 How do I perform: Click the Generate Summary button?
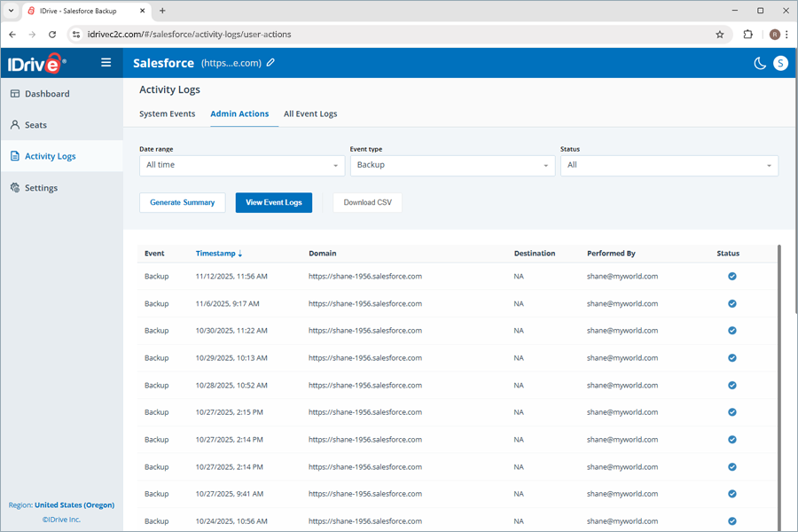[x=182, y=202]
